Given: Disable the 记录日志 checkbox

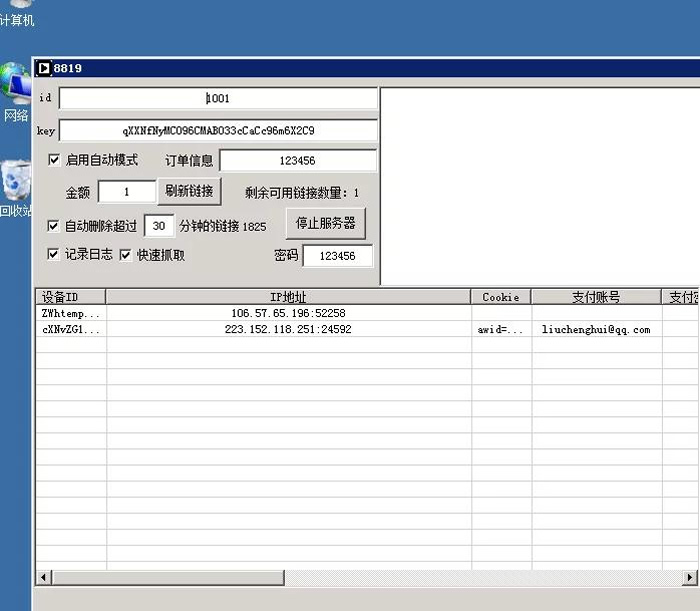Looking at the screenshot, I should [54, 255].
